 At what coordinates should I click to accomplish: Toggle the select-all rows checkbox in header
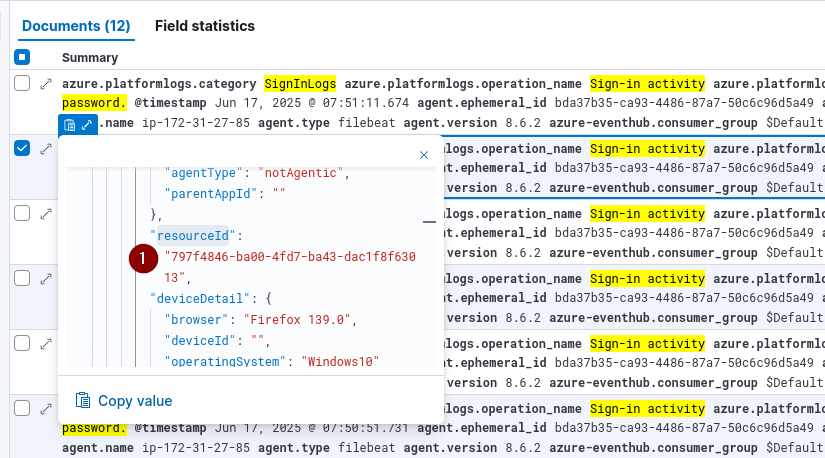[x=22, y=58]
